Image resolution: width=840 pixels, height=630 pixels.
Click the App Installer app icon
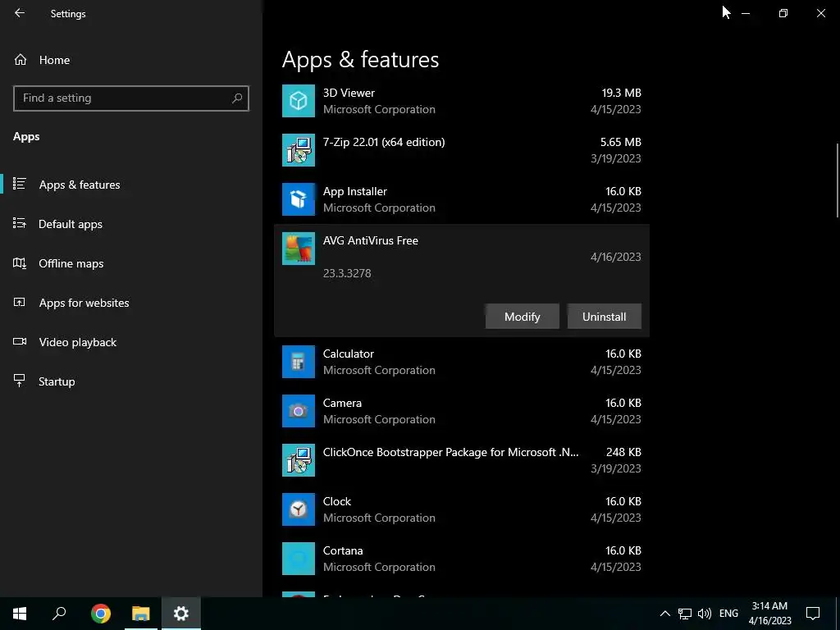299,199
